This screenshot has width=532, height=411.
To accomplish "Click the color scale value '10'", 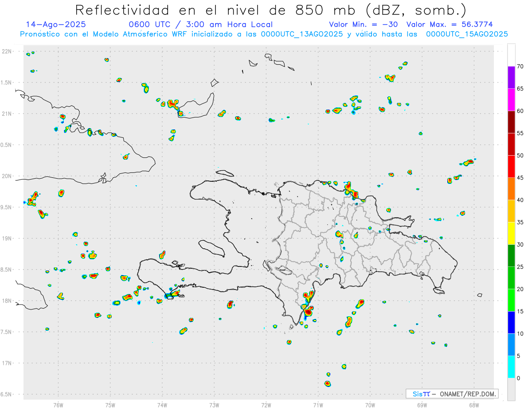I will pyautogui.click(x=520, y=334).
